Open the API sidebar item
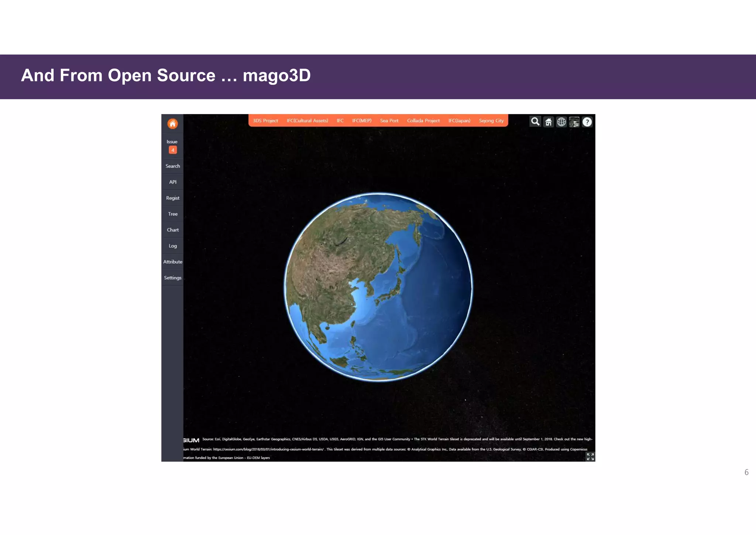Screen dimensions: 756x535 click(172, 182)
